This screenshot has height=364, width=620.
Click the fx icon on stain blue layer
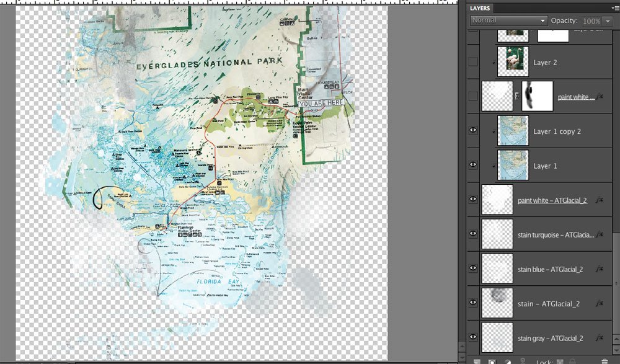click(600, 269)
